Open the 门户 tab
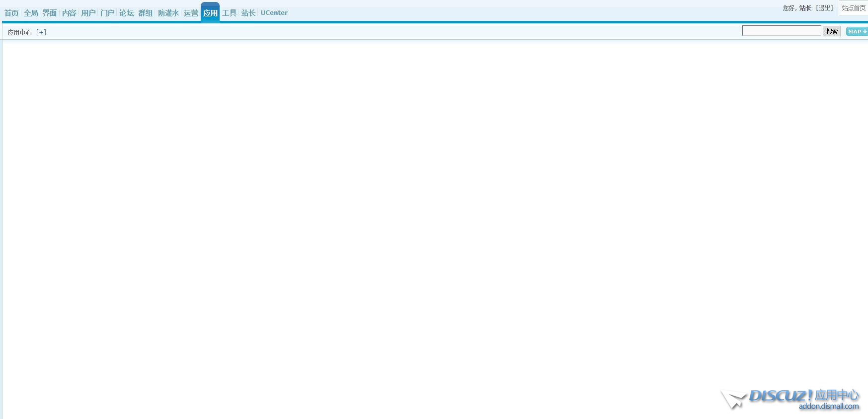Image resolution: width=868 pixels, height=419 pixels. click(x=107, y=13)
